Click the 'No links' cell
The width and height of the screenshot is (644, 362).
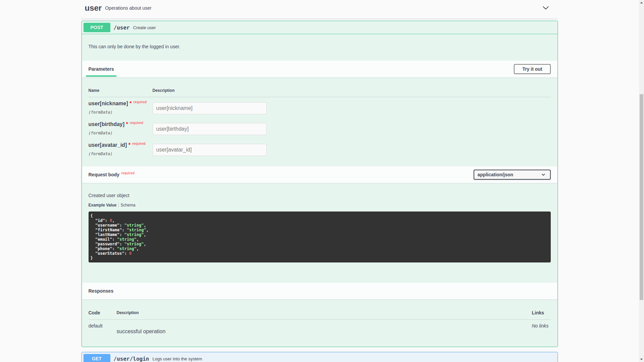click(x=540, y=326)
